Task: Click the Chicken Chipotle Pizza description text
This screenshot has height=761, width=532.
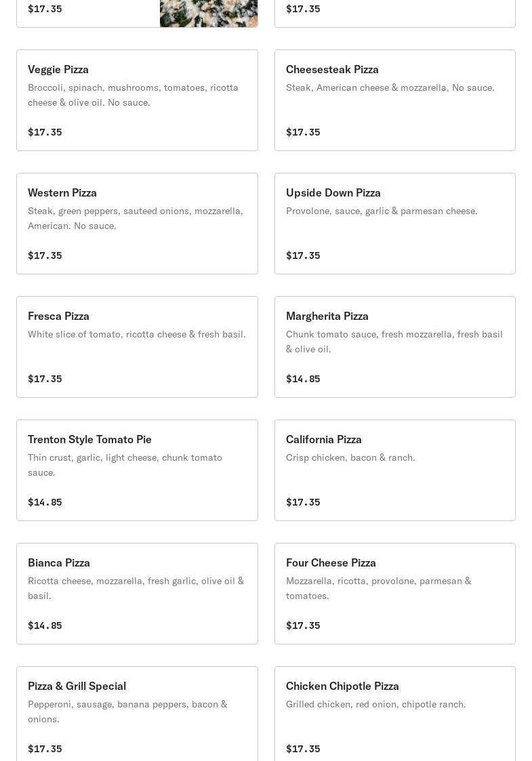Action: (x=375, y=704)
